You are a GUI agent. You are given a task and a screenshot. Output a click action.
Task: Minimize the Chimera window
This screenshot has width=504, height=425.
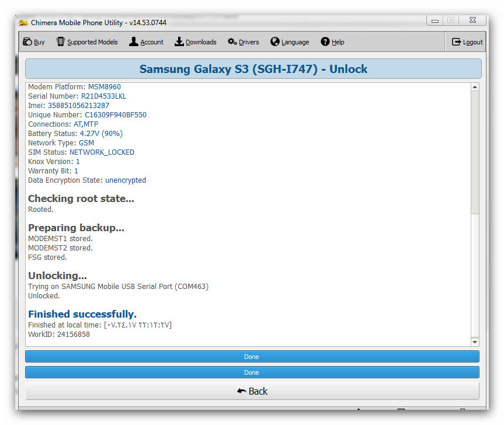435,20
